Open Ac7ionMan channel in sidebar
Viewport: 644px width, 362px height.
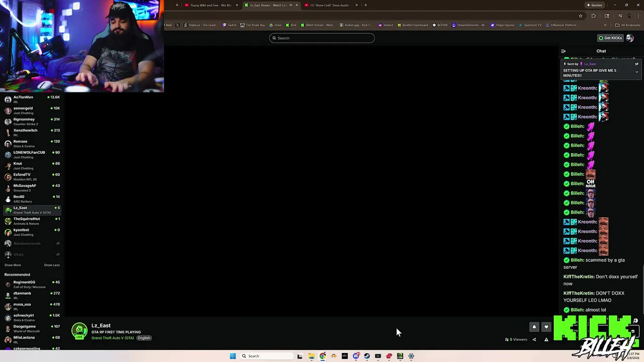click(x=31, y=99)
